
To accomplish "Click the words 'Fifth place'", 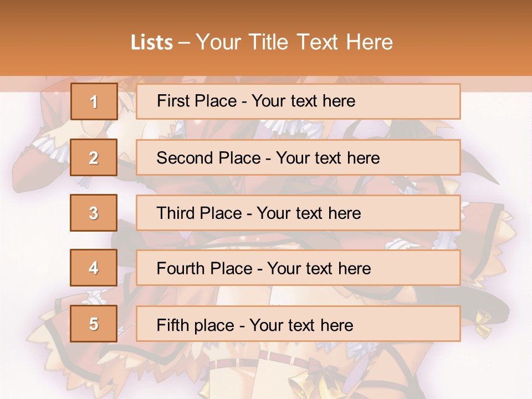I will tap(196, 325).
